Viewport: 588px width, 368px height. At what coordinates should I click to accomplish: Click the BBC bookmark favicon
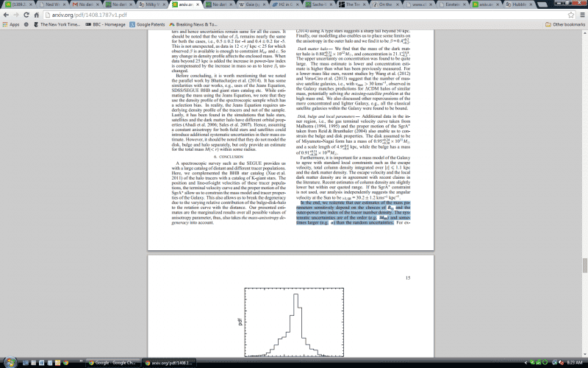tap(88, 24)
